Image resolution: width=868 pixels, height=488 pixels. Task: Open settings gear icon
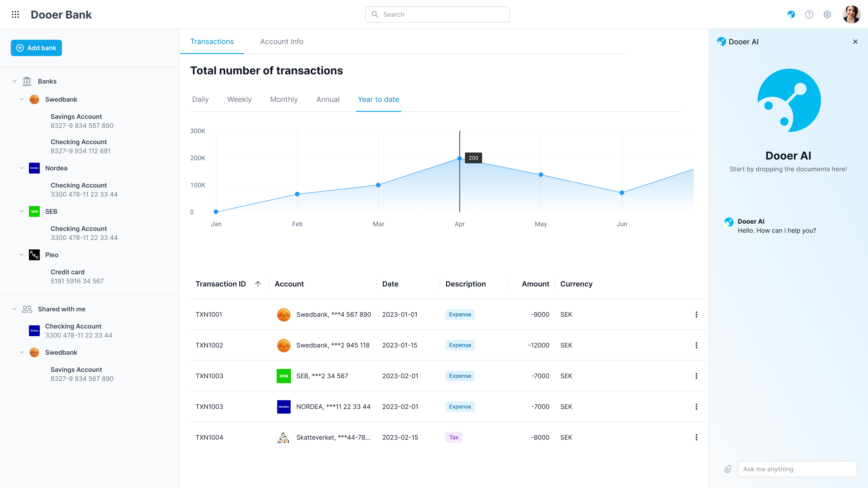pos(827,14)
